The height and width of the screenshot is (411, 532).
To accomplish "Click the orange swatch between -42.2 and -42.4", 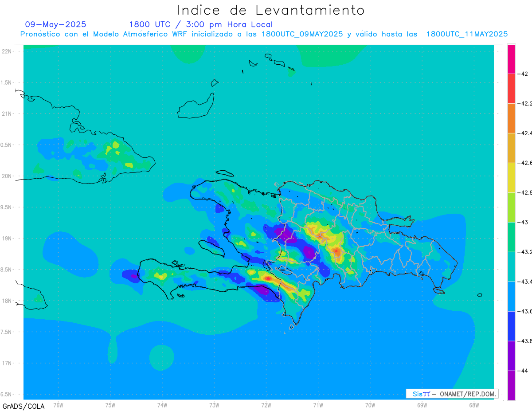I will [511, 118].
